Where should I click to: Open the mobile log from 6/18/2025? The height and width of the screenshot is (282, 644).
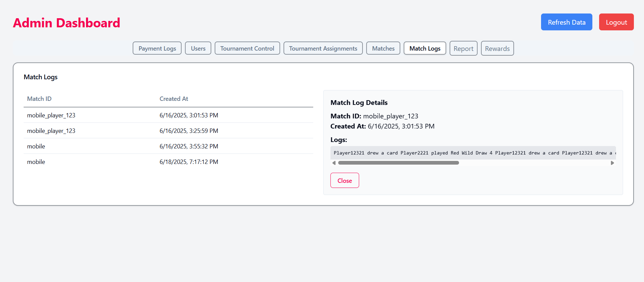[168, 162]
